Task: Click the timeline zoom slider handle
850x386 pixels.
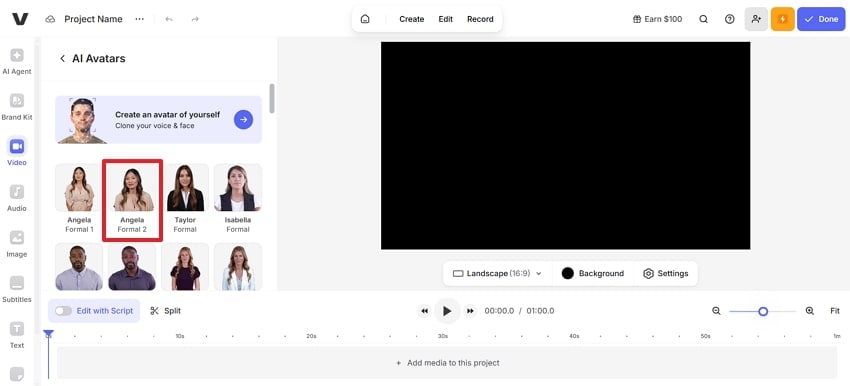Action: [763, 311]
